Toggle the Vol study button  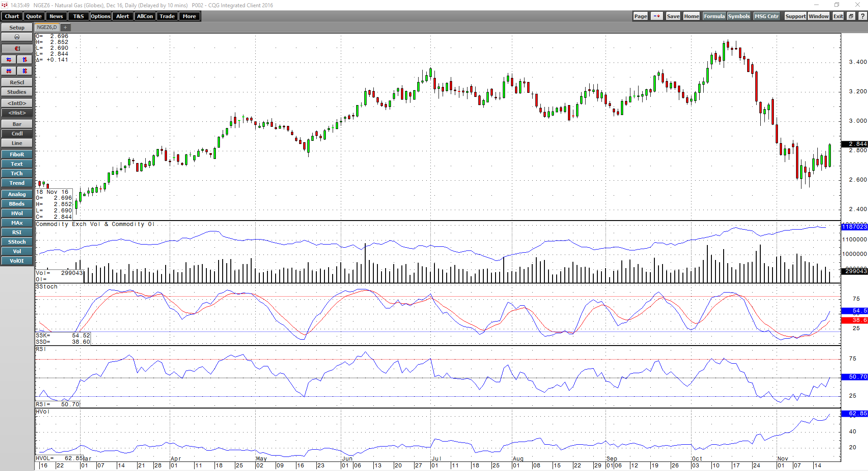click(x=17, y=251)
